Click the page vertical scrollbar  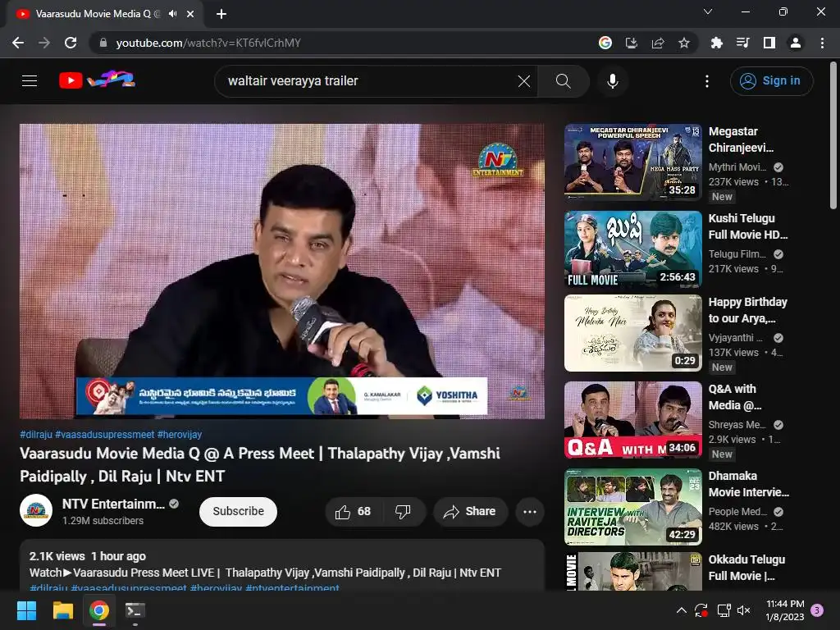[x=833, y=137]
